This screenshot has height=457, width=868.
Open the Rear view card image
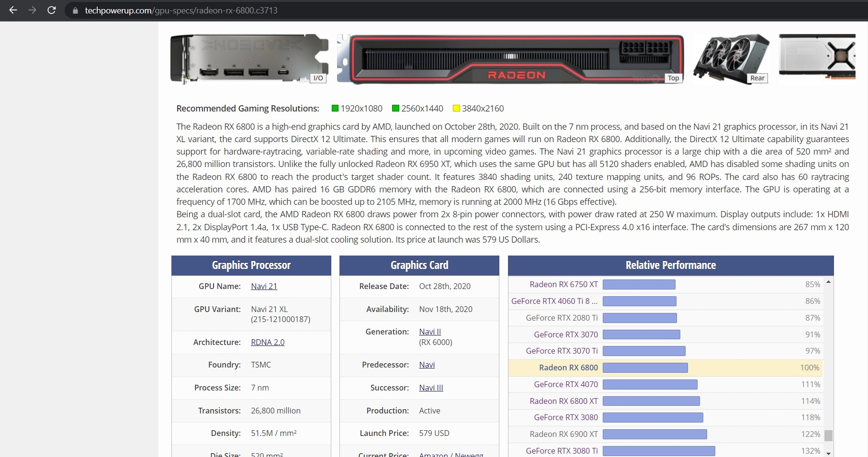click(x=731, y=59)
